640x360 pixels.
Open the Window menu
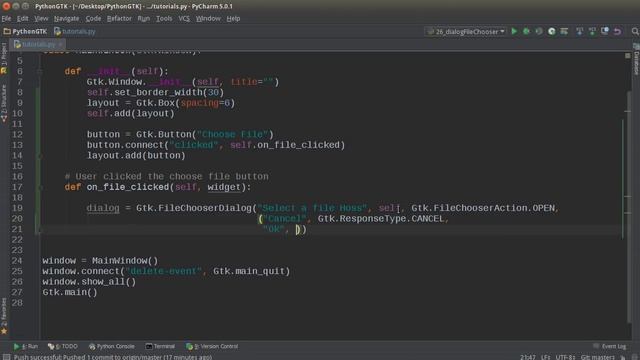(x=208, y=18)
